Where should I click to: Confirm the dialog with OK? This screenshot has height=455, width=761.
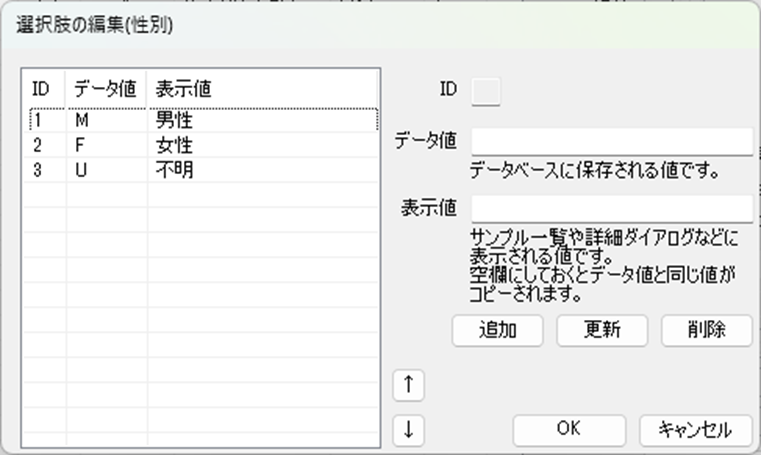coord(569,430)
